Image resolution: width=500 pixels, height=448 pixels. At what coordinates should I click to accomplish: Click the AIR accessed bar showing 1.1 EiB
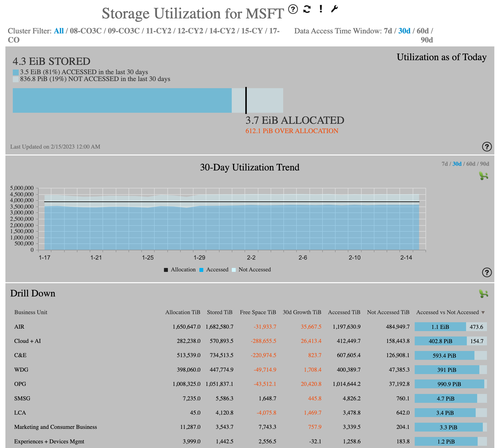pyautogui.click(x=440, y=327)
